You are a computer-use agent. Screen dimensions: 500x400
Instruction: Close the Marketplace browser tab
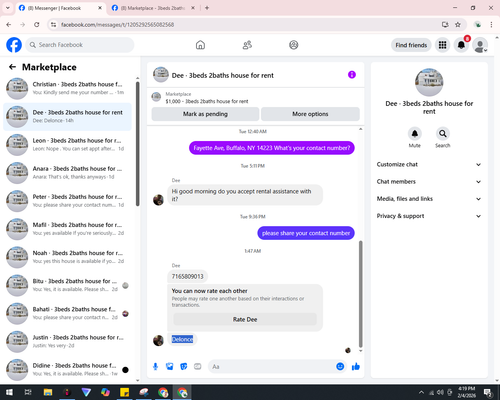(x=193, y=8)
